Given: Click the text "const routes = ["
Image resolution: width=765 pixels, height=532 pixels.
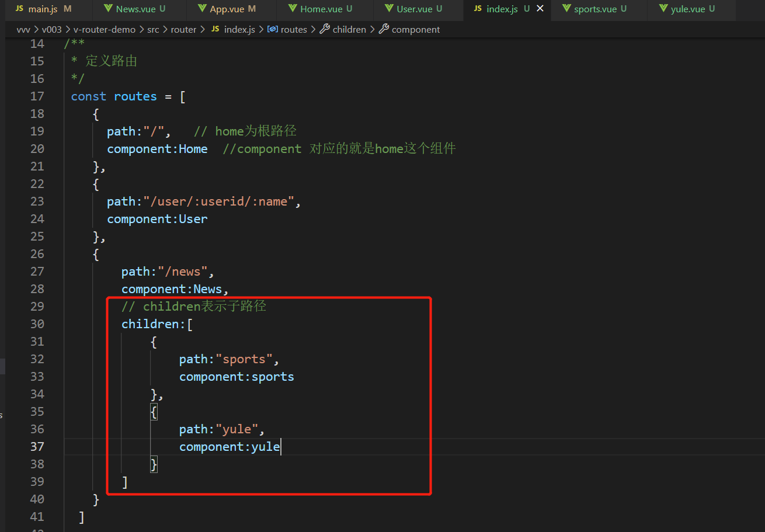Looking at the screenshot, I should pyautogui.click(x=128, y=96).
